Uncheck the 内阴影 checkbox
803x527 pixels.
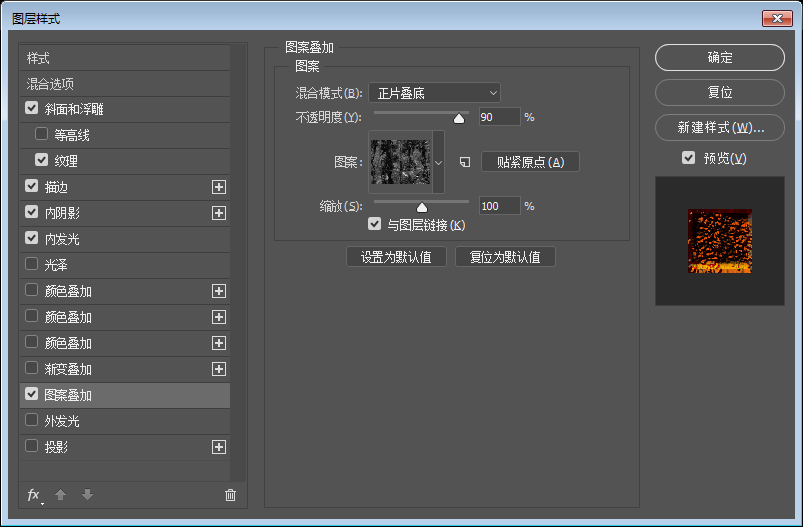[x=32, y=212]
